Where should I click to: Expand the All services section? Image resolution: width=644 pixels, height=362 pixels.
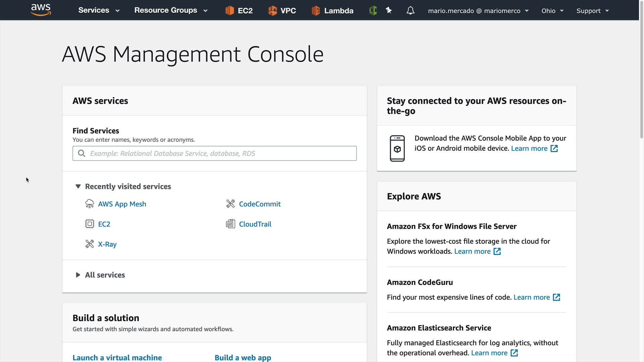pyautogui.click(x=78, y=275)
